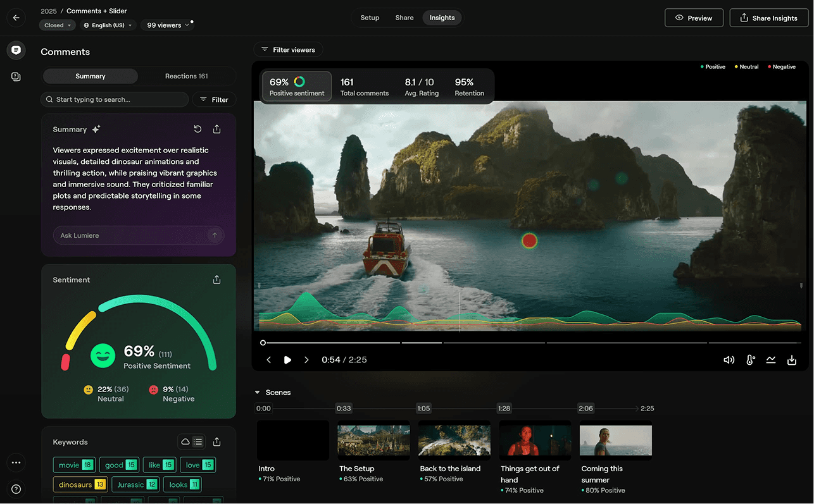
Task: Export the Summary card
Action: click(x=216, y=129)
